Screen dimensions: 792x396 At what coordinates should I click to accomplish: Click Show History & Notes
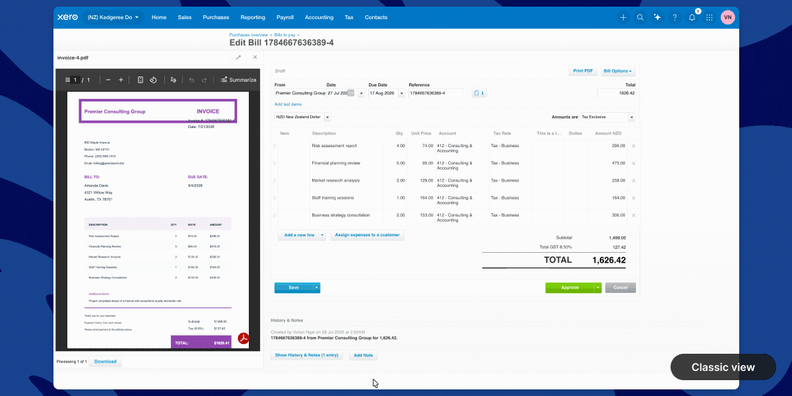click(307, 355)
